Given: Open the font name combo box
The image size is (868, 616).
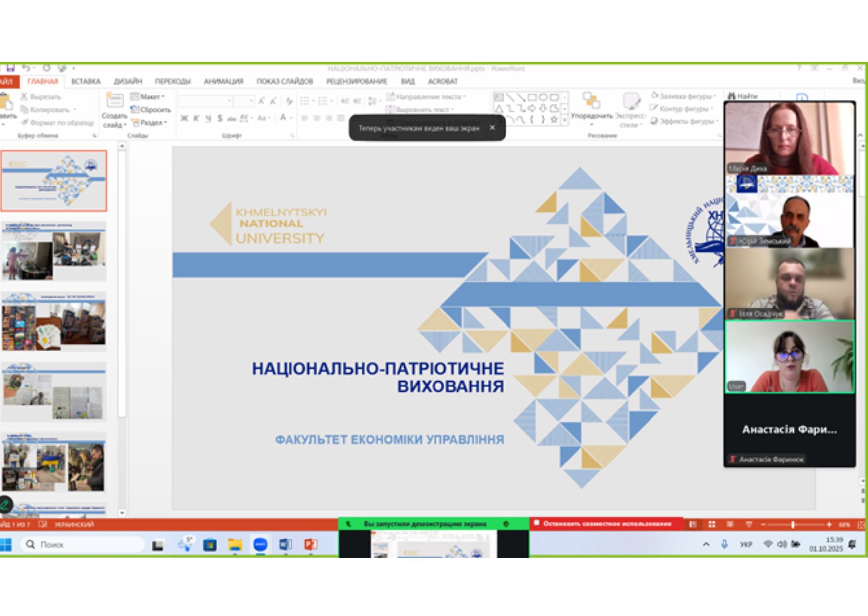Looking at the screenshot, I should [x=206, y=101].
